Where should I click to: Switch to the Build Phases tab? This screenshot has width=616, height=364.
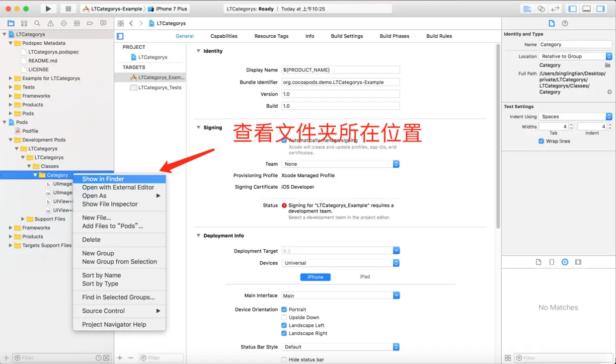[x=394, y=36]
